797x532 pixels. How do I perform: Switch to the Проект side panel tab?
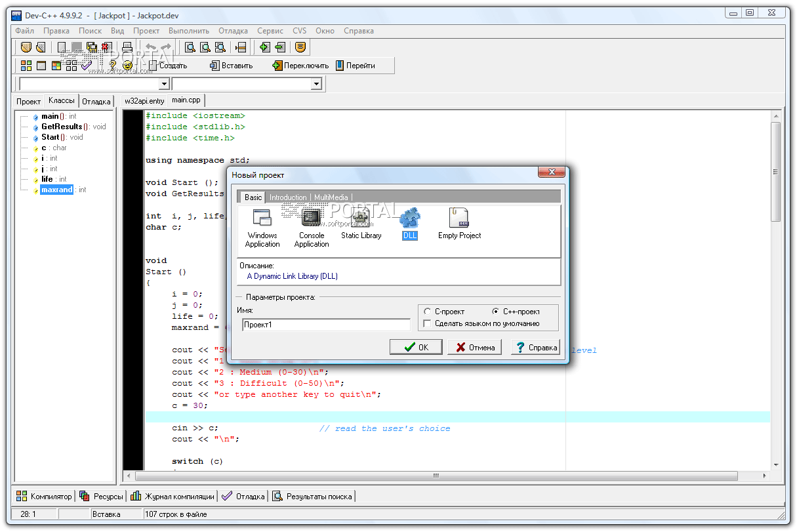29,102
